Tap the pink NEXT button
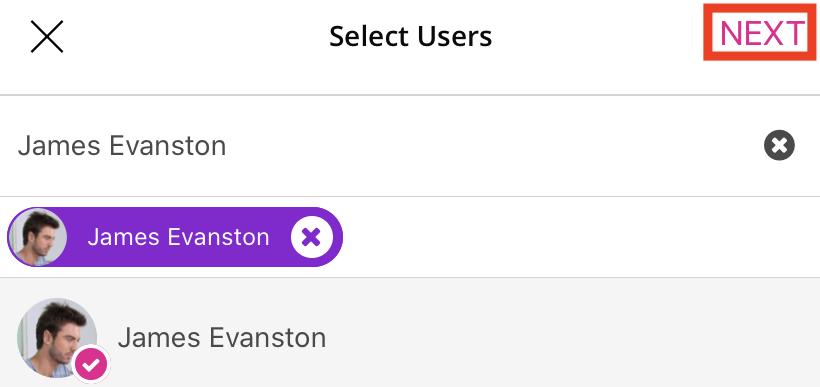The width and height of the screenshot is (820, 387). point(760,32)
